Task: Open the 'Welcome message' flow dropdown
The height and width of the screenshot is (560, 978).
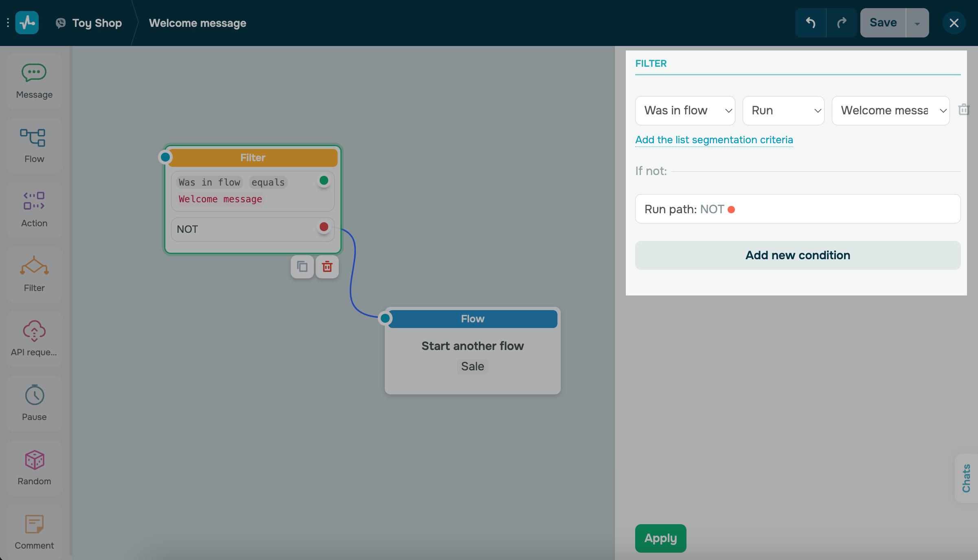Action: tap(890, 111)
